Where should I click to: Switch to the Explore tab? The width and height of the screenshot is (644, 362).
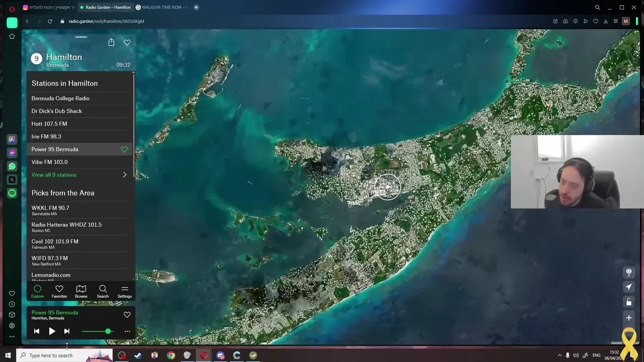pyautogui.click(x=37, y=291)
